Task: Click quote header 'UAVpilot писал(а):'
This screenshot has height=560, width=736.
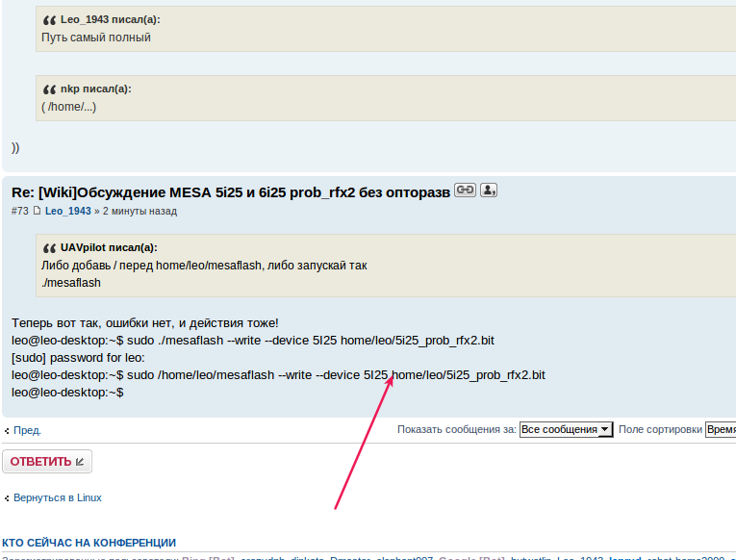Action: tap(109, 247)
